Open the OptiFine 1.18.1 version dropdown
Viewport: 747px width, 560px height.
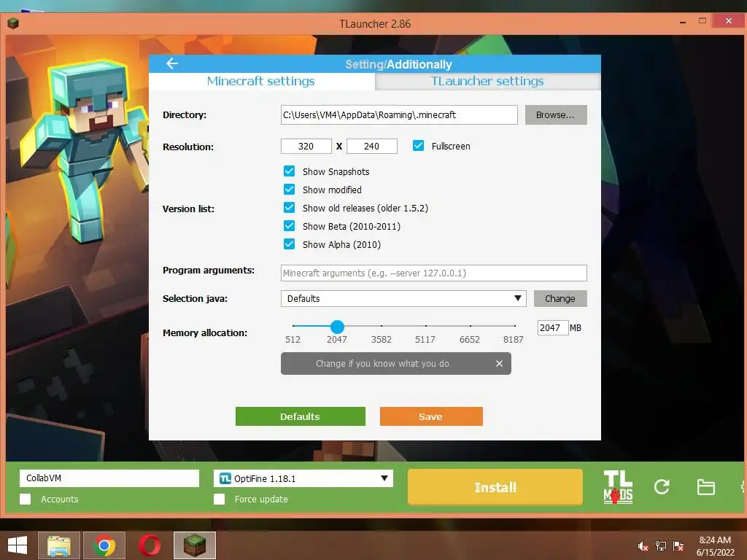click(x=303, y=478)
